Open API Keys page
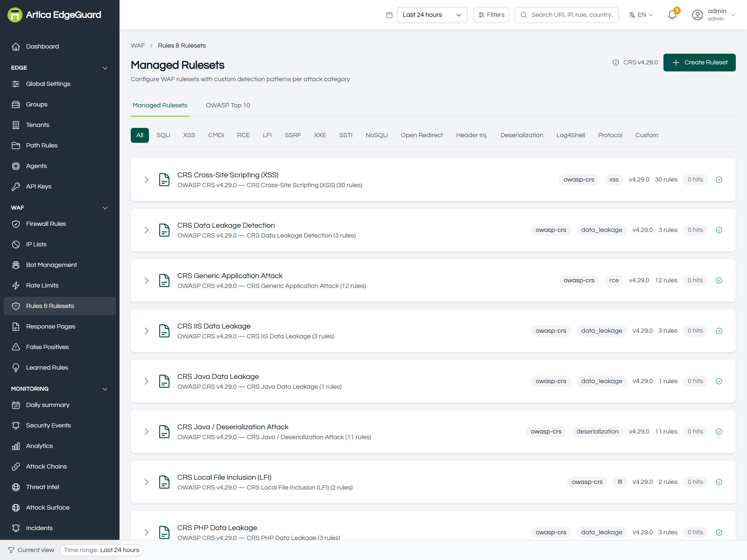Screen dimensions: 747x560 (60, 186)
